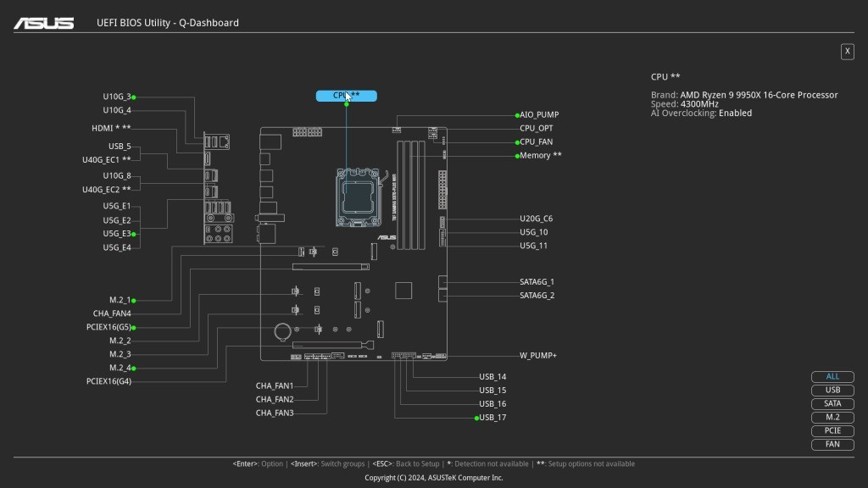
Task: Close the Q-Dashboard with X button
Action: tap(847, 52)
